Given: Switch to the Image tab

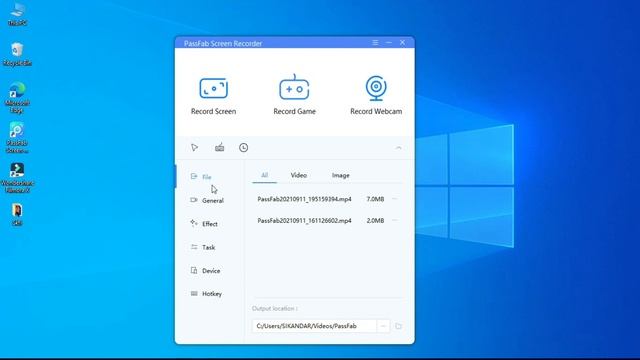Looking at the screenshot, I should coord(340,175).
